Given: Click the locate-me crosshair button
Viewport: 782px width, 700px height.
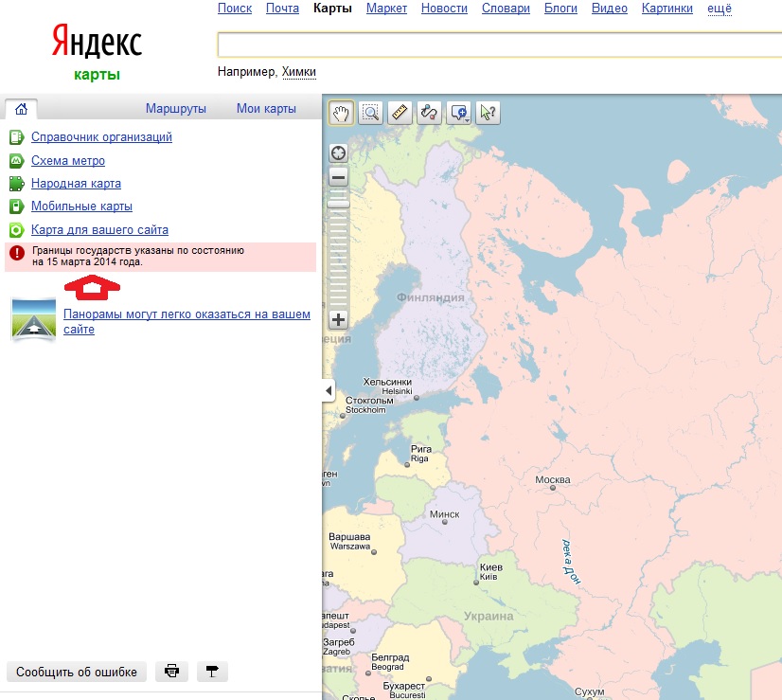Looking at the screenshot, I should (x=339, y=153).
